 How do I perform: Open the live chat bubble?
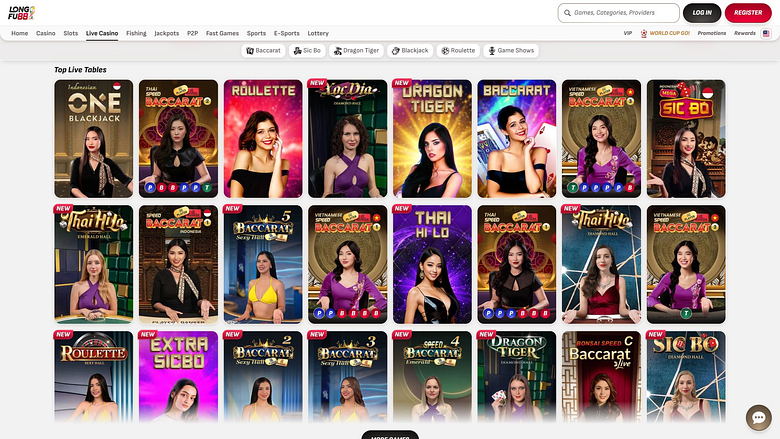pyautogui.click(x=759, y=418)
